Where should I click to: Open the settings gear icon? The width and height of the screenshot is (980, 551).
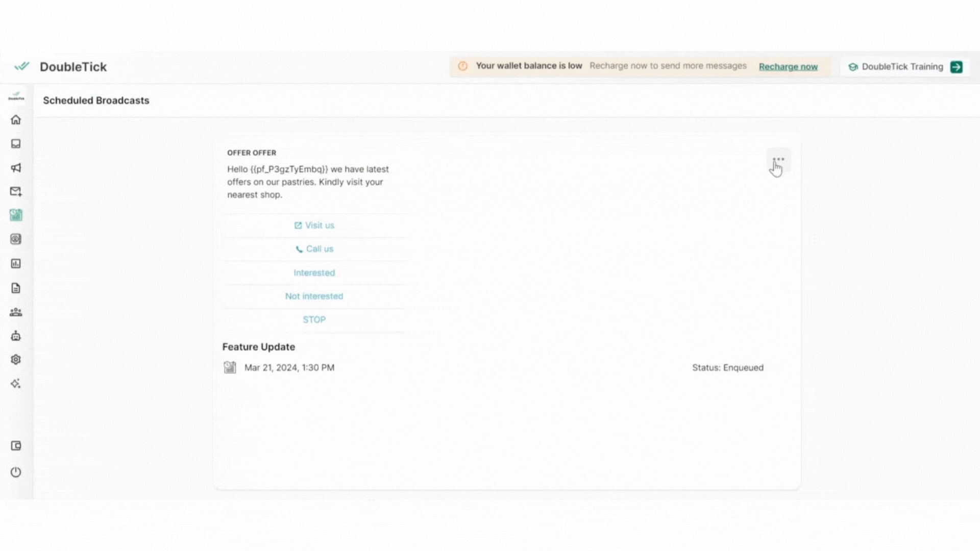(16, 360)
